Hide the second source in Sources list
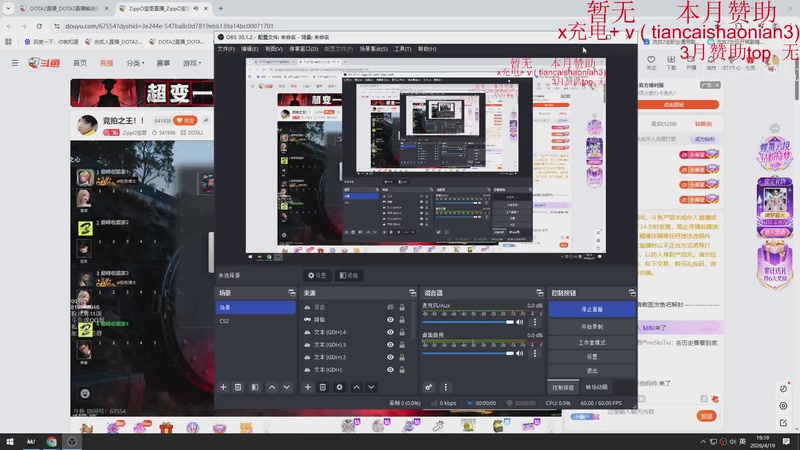800x450 pixels. 390,319
